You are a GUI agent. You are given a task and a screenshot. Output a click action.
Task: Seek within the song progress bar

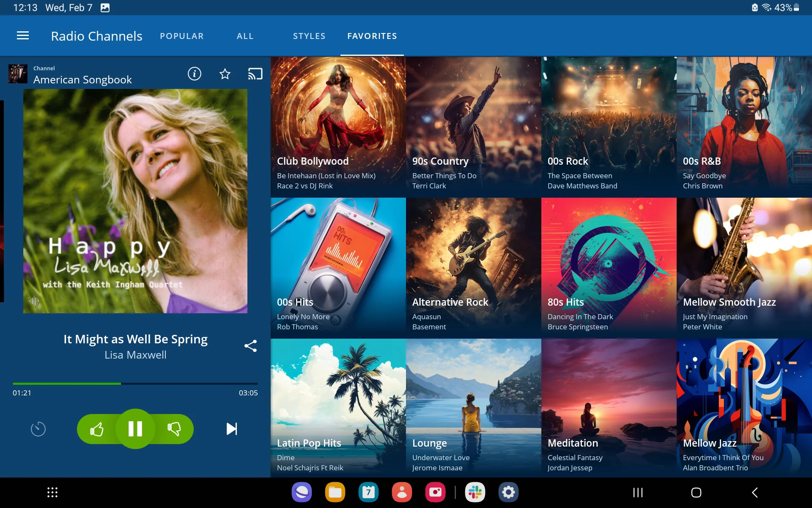pos(135,384)
